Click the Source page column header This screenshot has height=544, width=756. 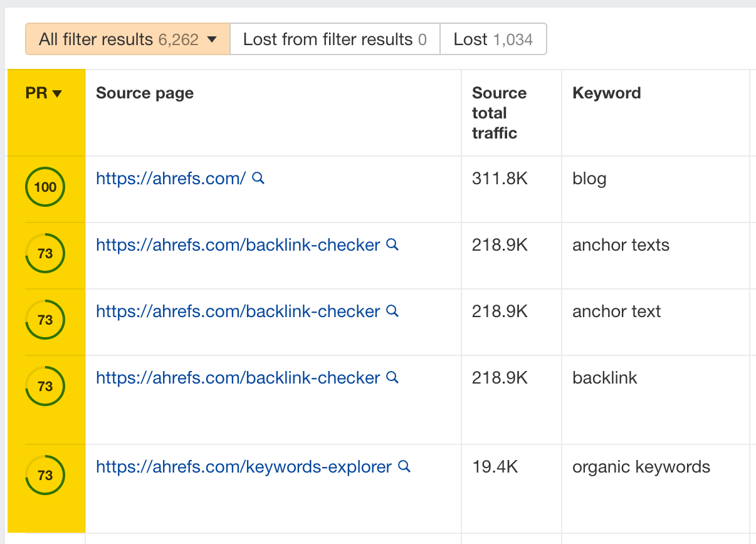coord(144,93)
